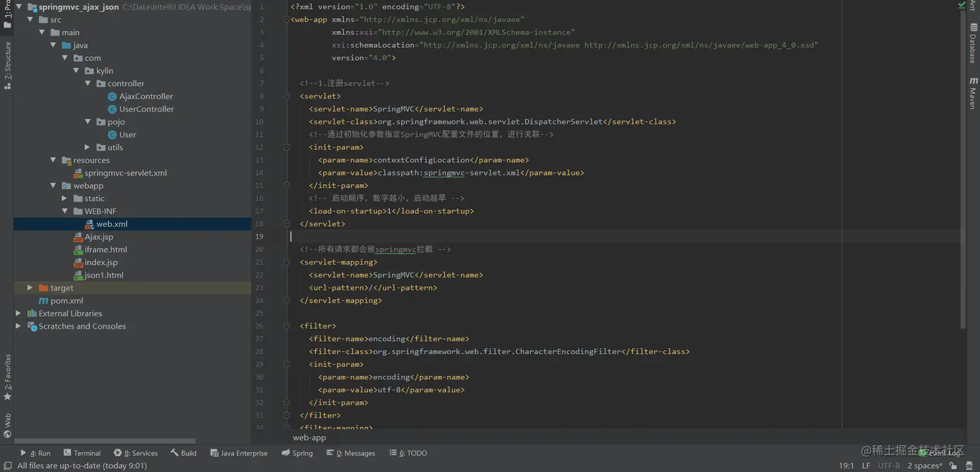The width and height of the screenshot is (980, 472).
Task: Click the tool windows quick access icon
Action: point(7,466)
